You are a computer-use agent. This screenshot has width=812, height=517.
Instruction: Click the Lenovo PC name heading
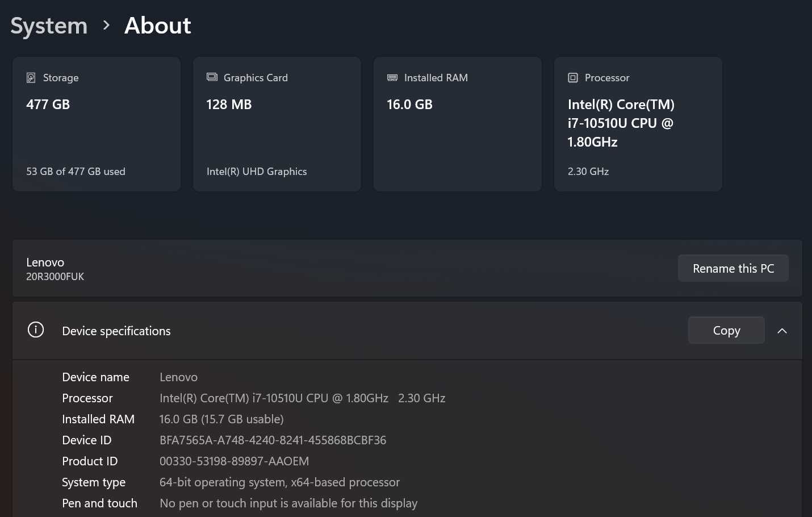pyautogui.click(x=45, y=262)
